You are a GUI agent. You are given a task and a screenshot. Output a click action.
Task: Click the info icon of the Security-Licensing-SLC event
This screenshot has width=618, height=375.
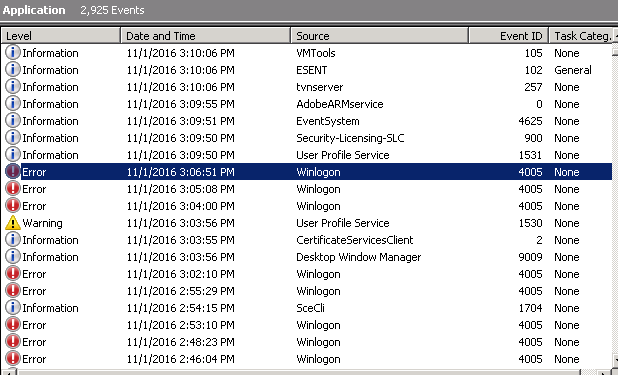click(13, 137)
